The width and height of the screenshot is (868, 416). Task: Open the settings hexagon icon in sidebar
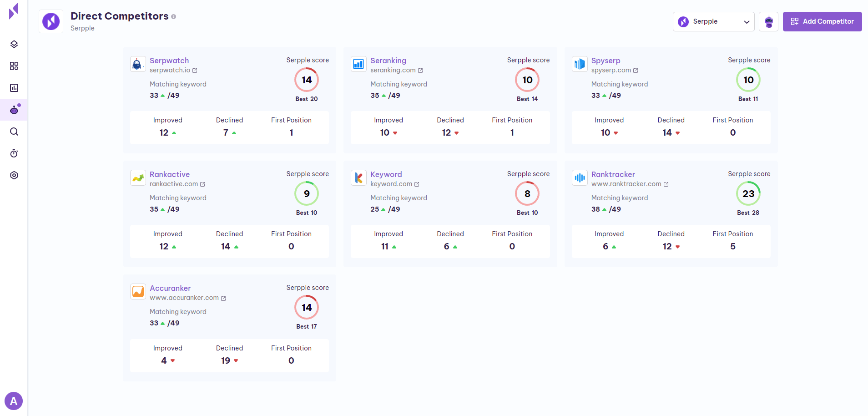coord(14,175)
